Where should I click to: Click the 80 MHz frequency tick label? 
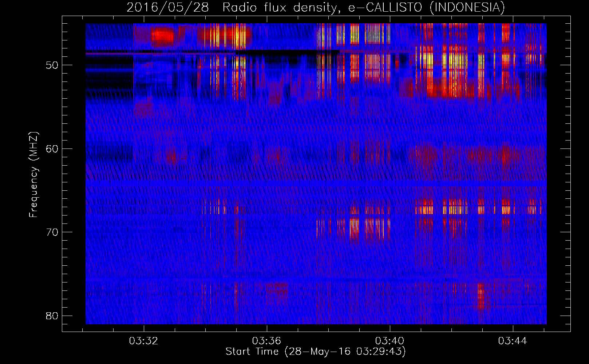point(52,316)
